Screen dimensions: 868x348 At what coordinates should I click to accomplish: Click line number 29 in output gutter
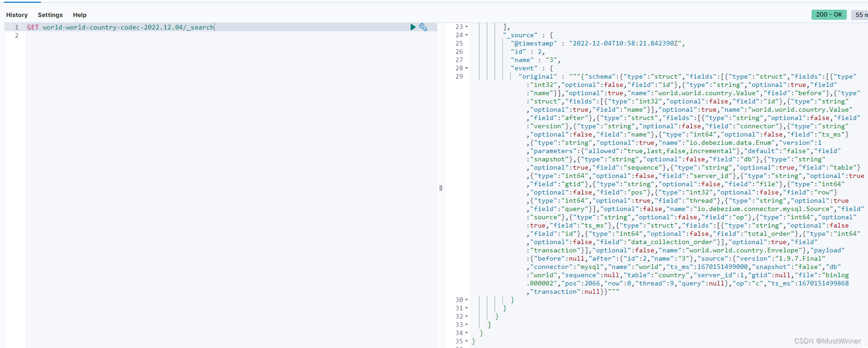click(x=459, y=76)
